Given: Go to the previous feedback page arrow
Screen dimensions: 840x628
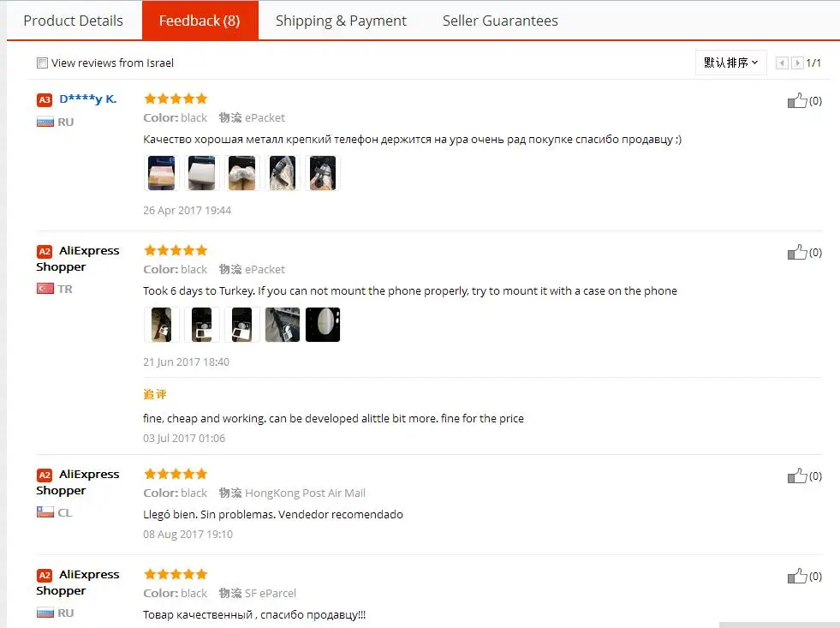Looking at the screenshot, I should pyautogui.click(x=782, y=63).
